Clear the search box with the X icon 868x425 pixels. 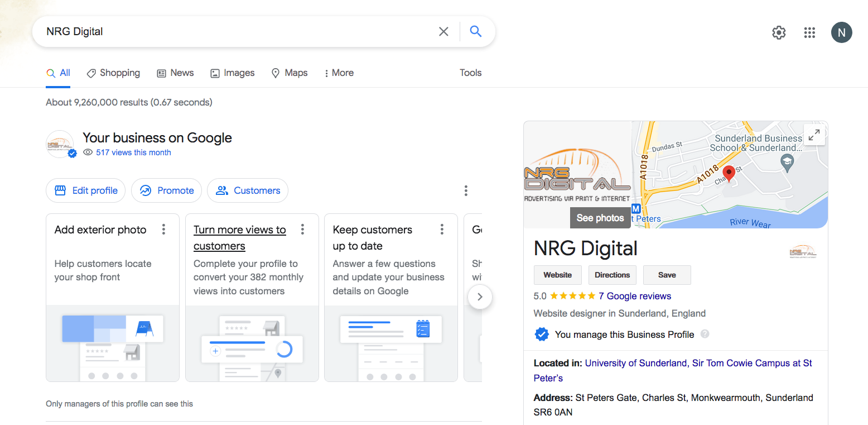pyautogui.click(x=443, y=32)
